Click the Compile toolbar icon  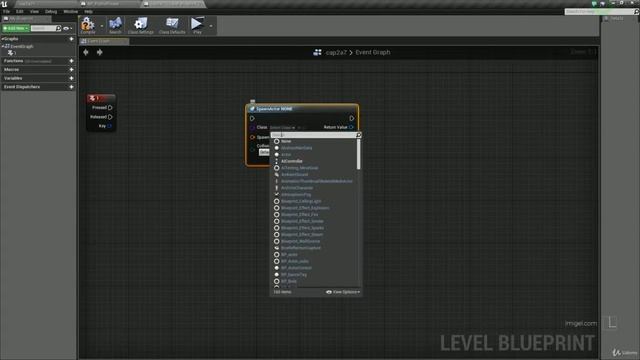87,24
